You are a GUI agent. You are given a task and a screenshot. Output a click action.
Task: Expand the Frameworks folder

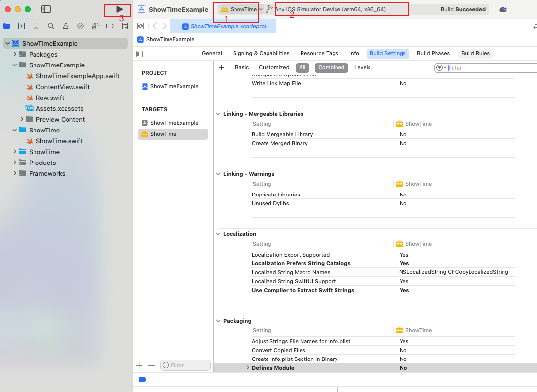[15, 173]
